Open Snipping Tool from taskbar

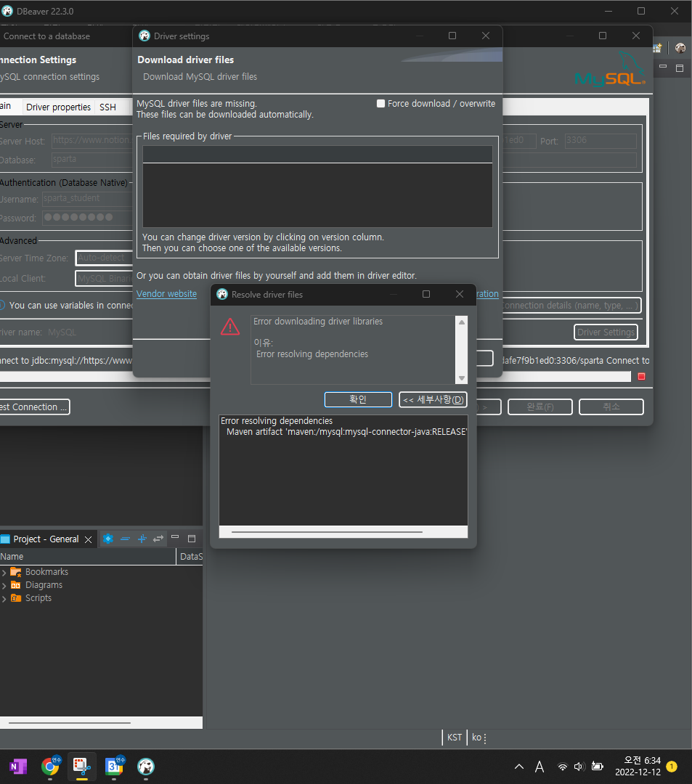pos(82,767)
